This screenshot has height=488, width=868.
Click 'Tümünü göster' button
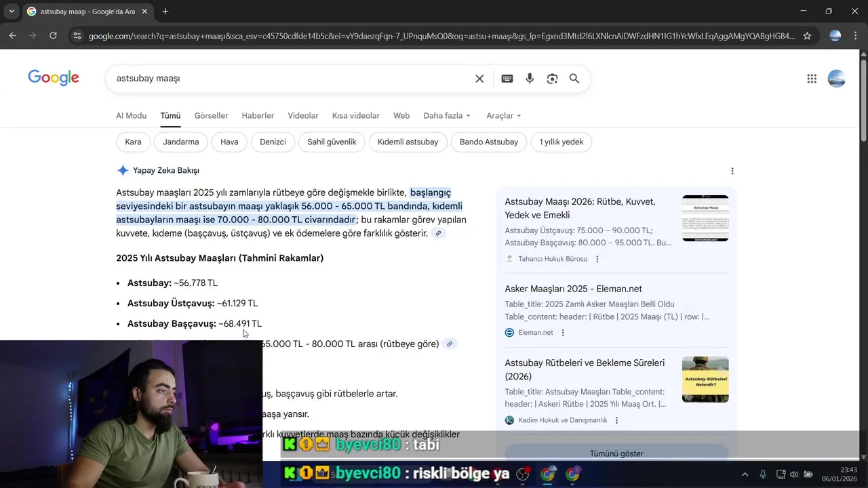coord(616,453)
